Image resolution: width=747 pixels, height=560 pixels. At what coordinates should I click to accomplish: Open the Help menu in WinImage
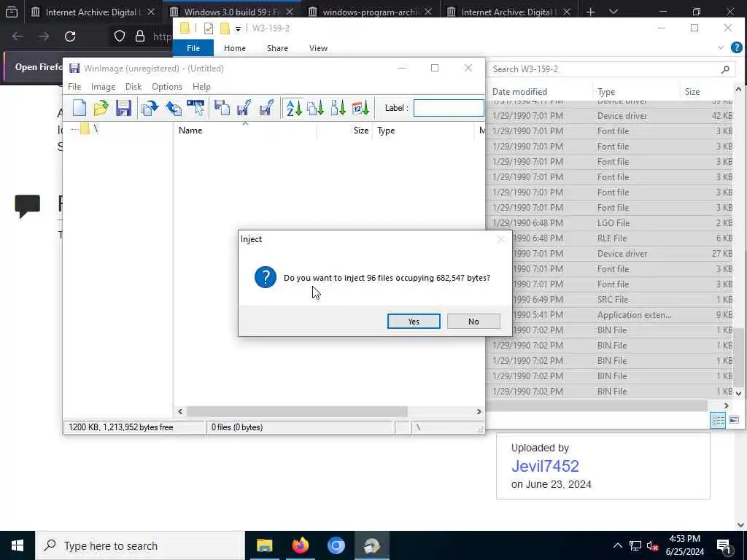point(201,87)
